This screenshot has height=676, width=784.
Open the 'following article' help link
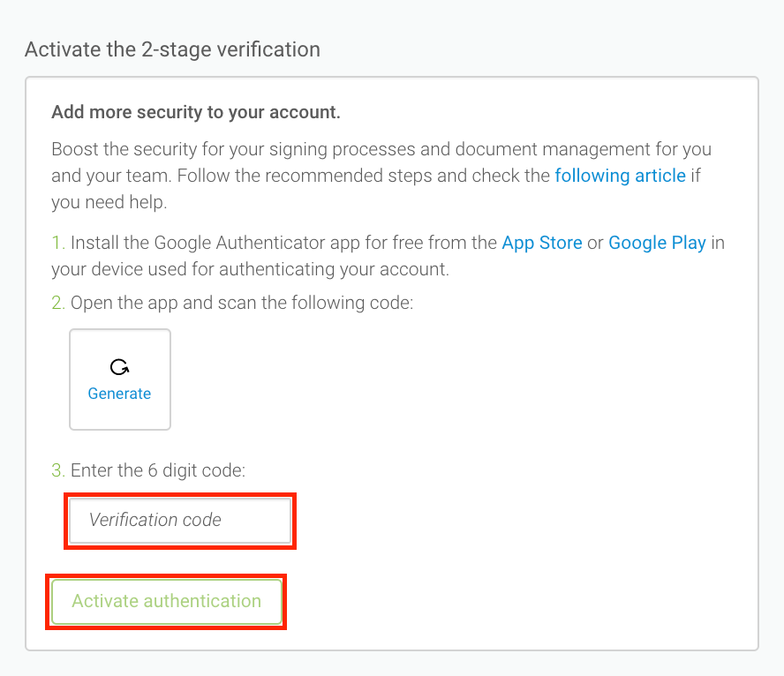(620, 176)
